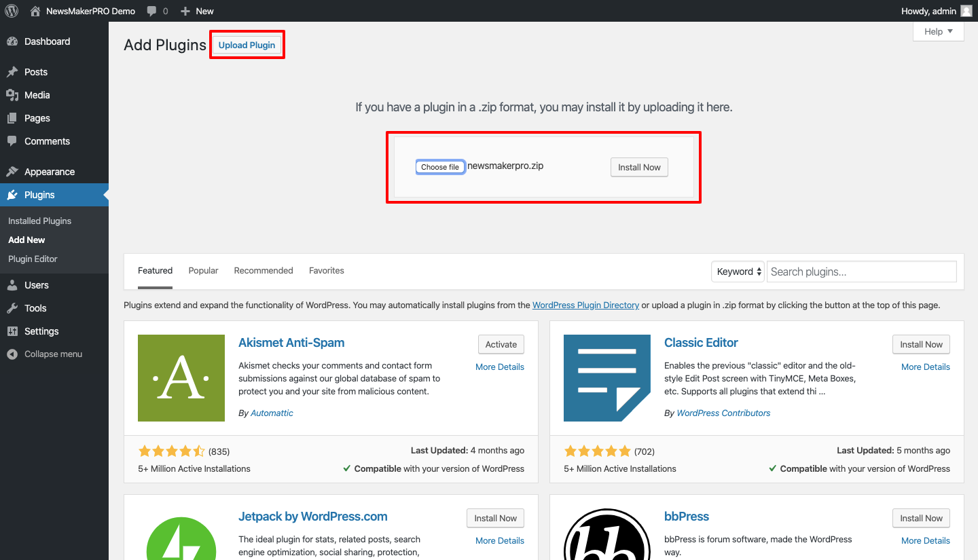Click Akismet rating count (835)
Viewport: 978px width, 560px height.
coord(219,451)
